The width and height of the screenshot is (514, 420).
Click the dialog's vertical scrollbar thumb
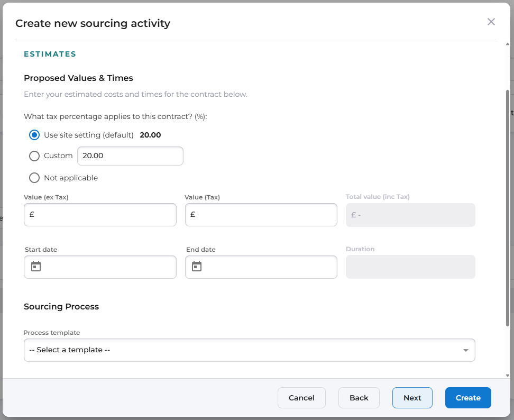pos(508,206)
